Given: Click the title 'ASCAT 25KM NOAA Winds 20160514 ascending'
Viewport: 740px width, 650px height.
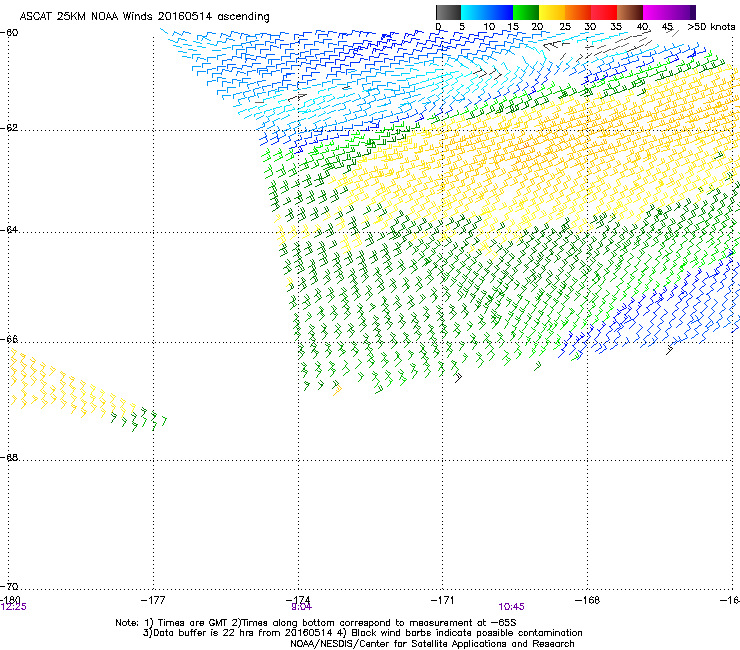Looking at the screenshot, I should tap(144, 17).
